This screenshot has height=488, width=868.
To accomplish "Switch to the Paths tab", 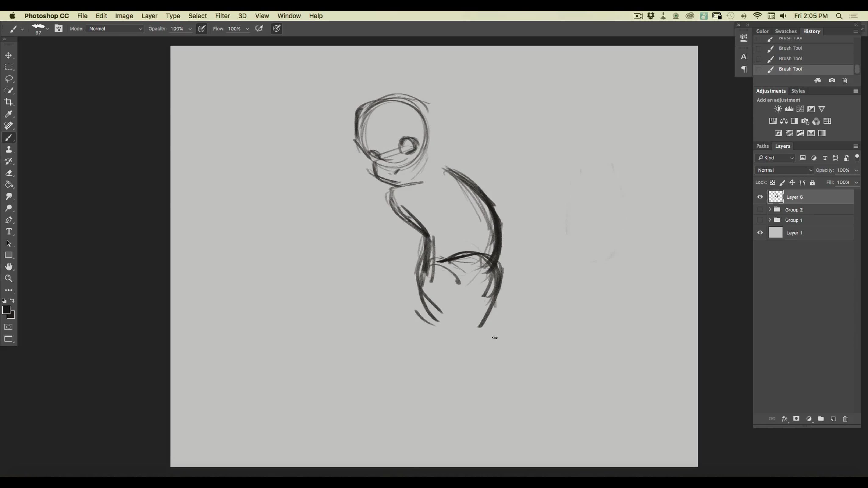I will point(762,146).
